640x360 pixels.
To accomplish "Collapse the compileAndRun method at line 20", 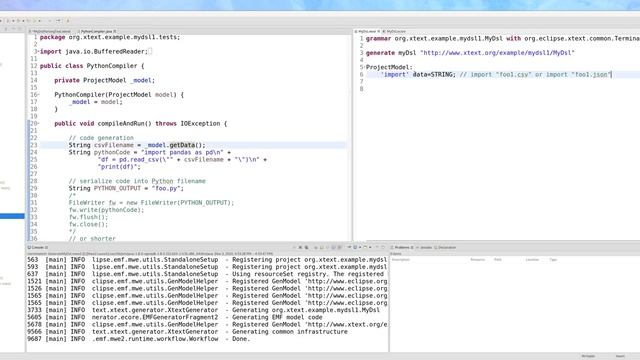I will click(39, 123).
